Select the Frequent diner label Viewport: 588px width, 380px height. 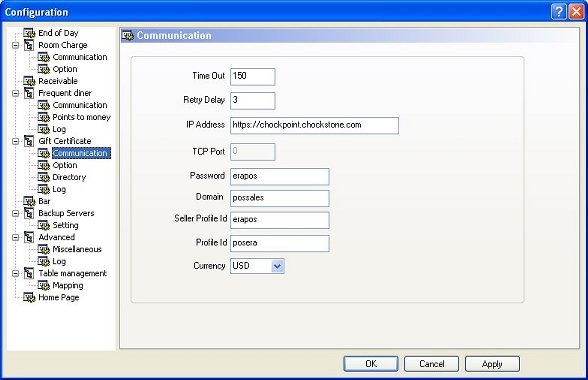tap(65, 93)
